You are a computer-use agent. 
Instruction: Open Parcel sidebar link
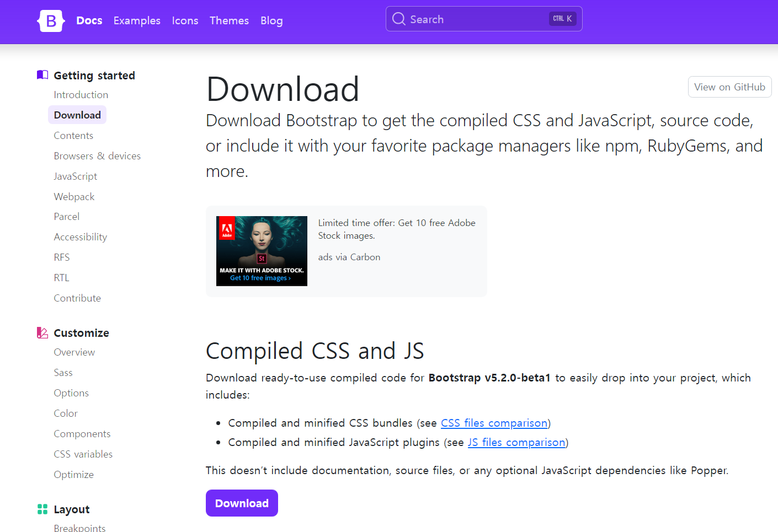(67, 216)
